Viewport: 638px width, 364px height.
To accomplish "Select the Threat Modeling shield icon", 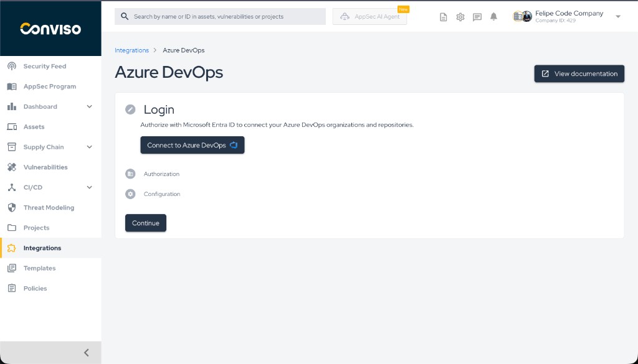I will click(11, 207).
